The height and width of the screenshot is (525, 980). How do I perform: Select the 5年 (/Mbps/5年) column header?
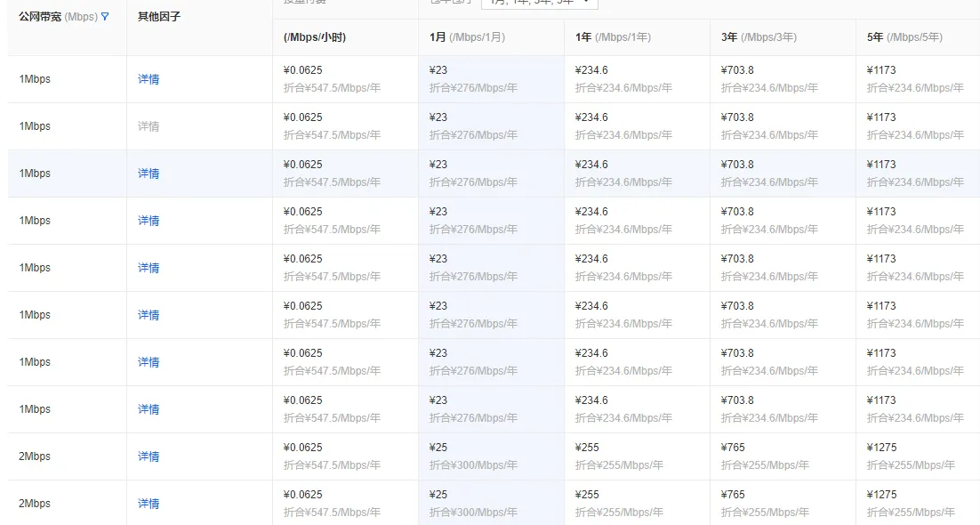pyautogui.click(x=904, y=36)
